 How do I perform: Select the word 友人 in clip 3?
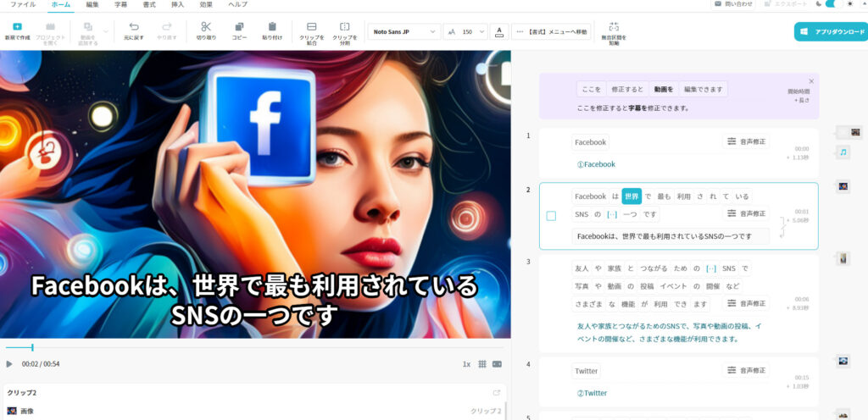(581, 268)
